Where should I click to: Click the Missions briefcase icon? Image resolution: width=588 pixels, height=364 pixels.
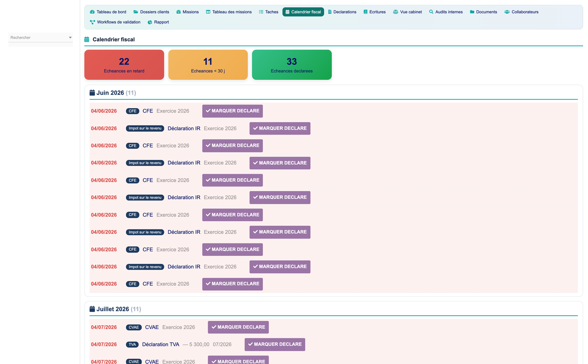point(179,12)
